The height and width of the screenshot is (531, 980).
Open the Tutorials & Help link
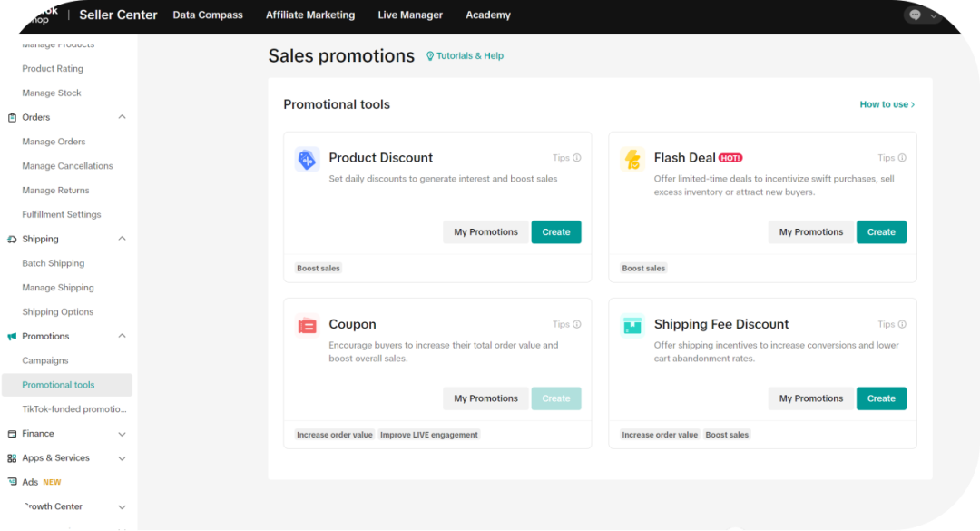coord(465,56)
